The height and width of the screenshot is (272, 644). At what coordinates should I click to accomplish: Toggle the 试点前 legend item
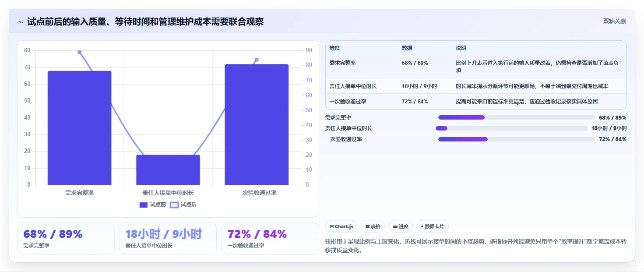[x=152, y=205]
